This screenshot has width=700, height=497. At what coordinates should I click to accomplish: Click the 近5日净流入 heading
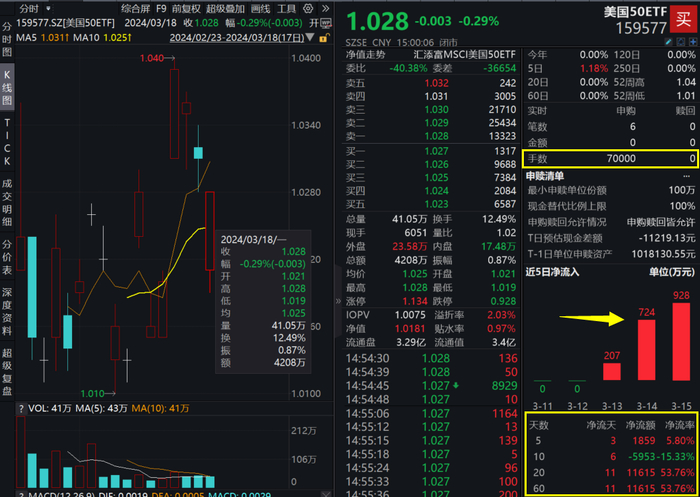[553, 272]
